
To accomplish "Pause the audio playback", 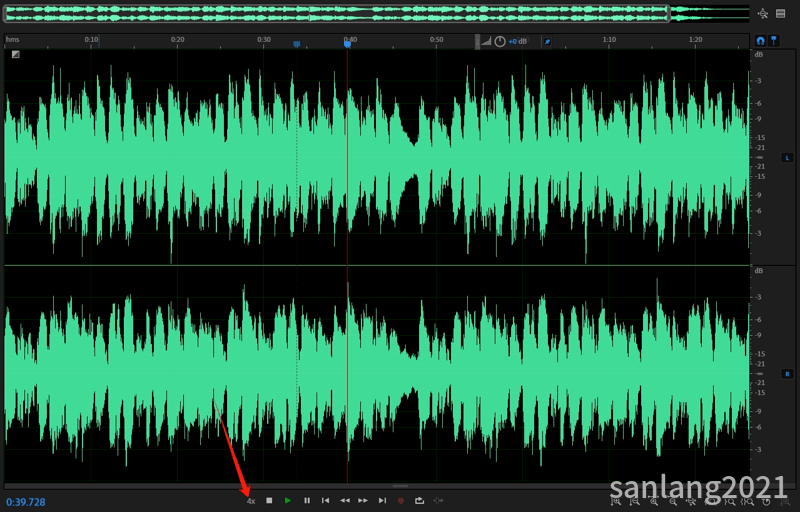I will point(307,500).
